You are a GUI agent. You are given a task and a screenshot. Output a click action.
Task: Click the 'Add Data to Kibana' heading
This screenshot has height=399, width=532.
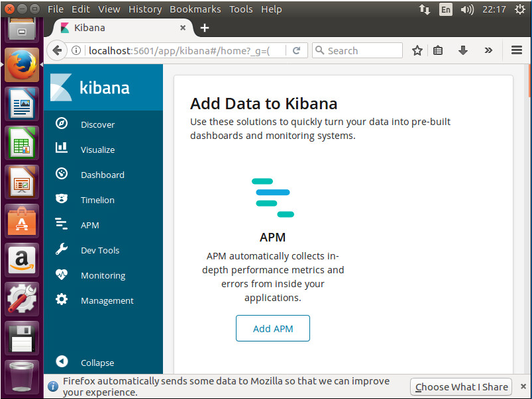click(x=264, y=103)
